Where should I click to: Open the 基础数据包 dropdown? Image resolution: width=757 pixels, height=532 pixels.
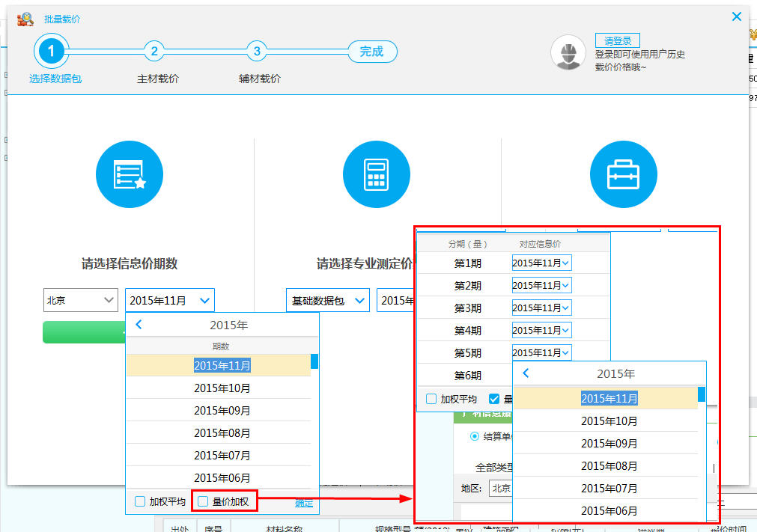click(x=327, y=300)
